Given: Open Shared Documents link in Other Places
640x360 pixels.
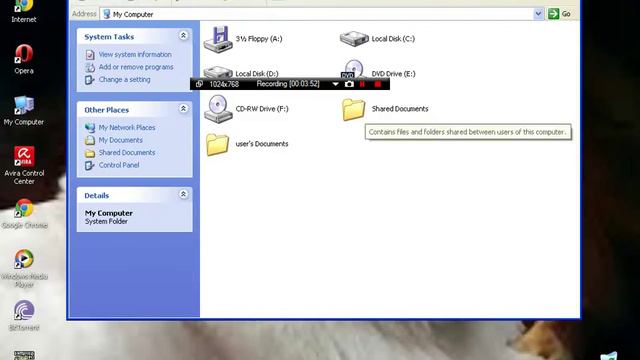Looking at the screenshot, I should (127, 153).
